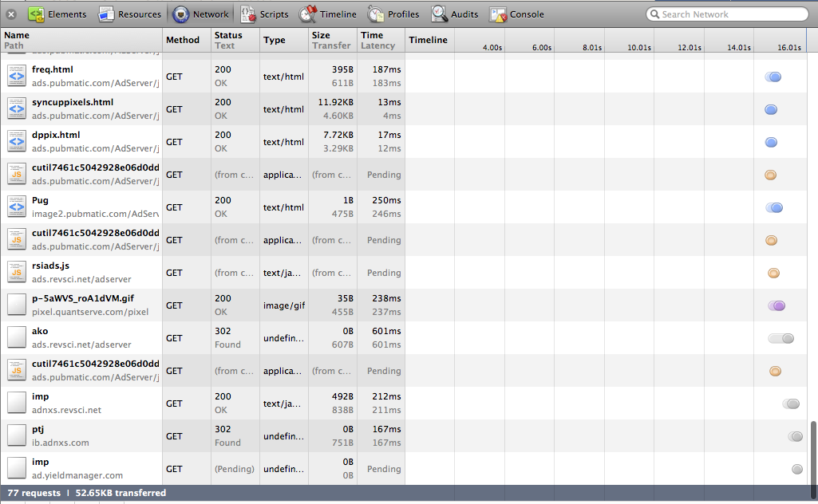Select the Pug request name
The height and width of the screenshot is (504, 818).
(x=40, y=200)
